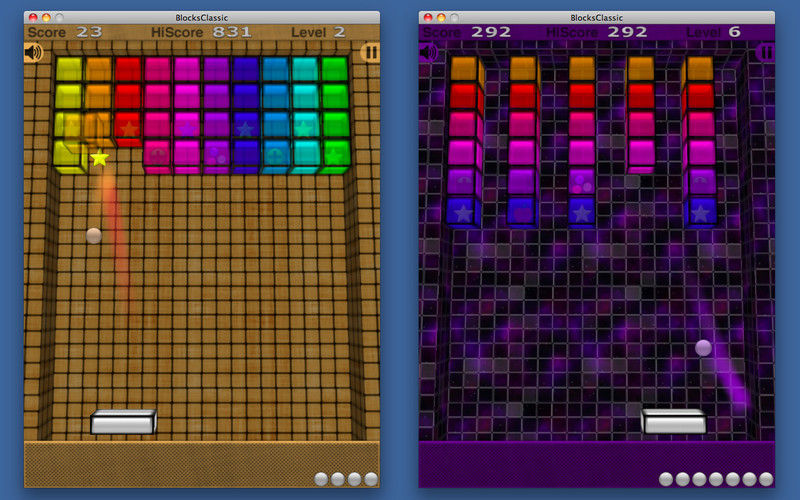This screenshot has height=500, width=800.
Task: Click the purple bubbles block in right window
Action: pos(582,183)
